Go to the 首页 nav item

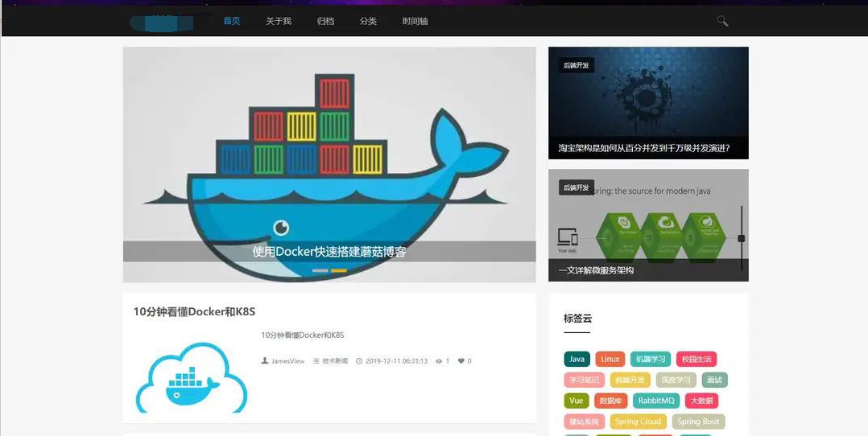point(231,21)
